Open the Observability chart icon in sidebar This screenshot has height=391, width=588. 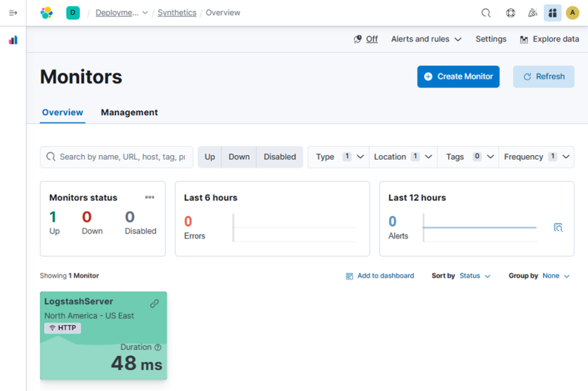click(13, 40)
